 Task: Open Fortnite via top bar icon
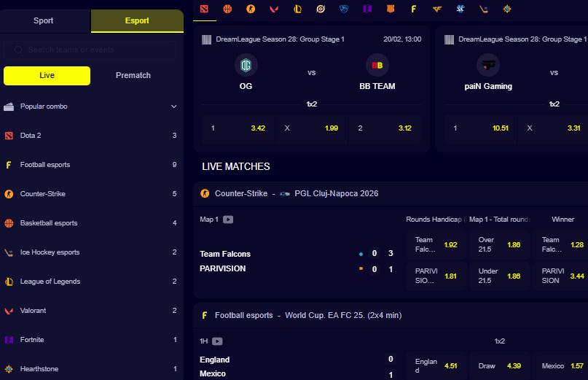pos(368,9)
